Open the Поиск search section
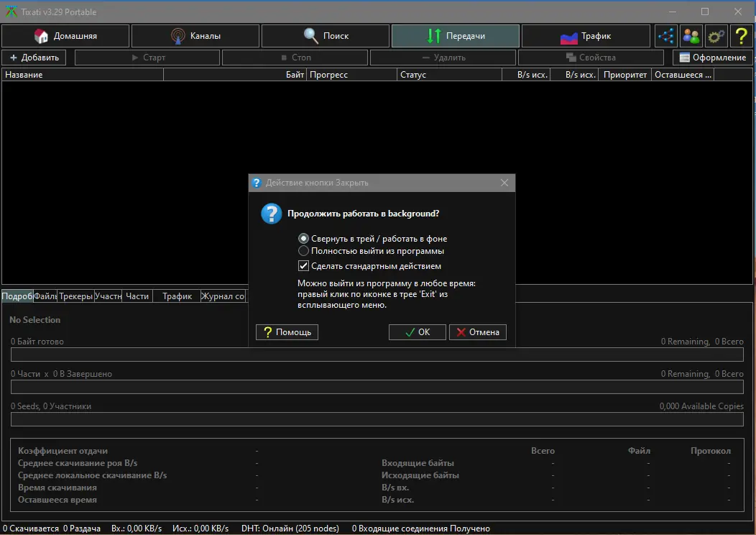 click(x=326, y=36)
